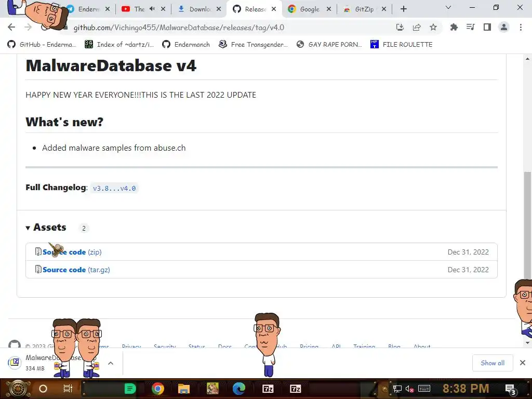This screenshot has width=532, height=399.
Task: Go back with the browser back arrow
Action: click(x=11, y=27)
